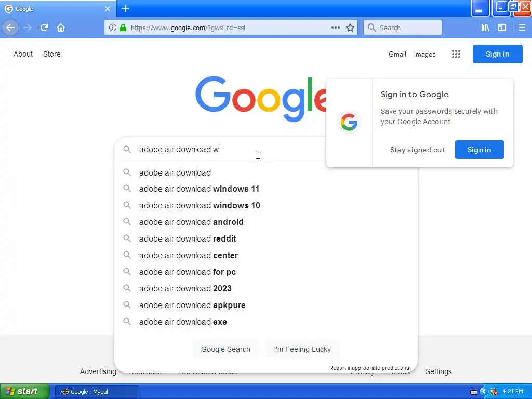Open Images link
The image size is (532, 399).
425,54
